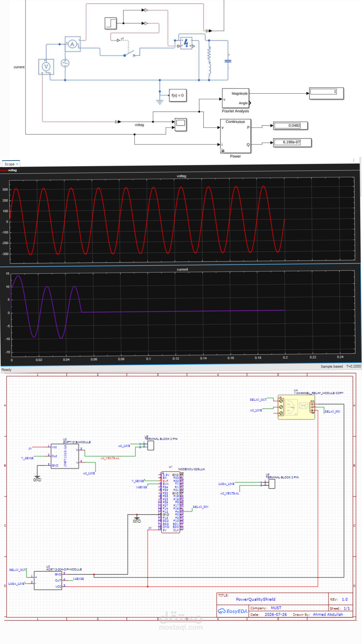Select the GND symbol below the ZMPT101B module
This screenshot has width=362, height=644.
(x=37, y=479)
